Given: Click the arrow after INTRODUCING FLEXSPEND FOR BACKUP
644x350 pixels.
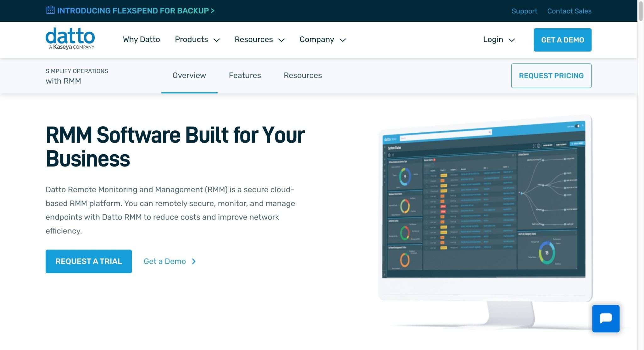Looking at the screenshot, I should (x=213, y=10).
